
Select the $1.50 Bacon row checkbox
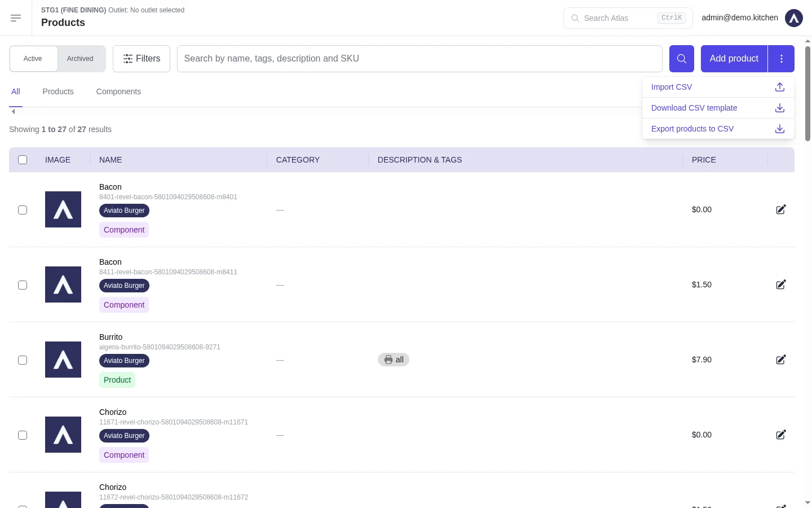click(x=23, y=285)
